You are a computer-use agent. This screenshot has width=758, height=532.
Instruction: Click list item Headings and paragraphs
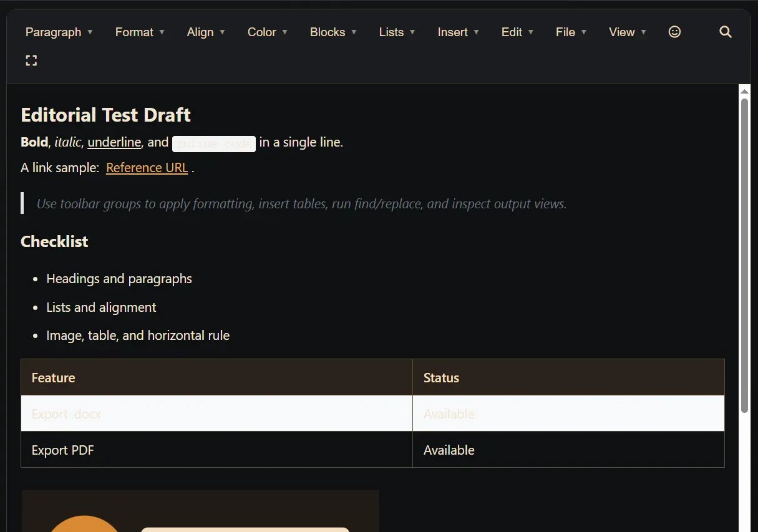(119, 279)
